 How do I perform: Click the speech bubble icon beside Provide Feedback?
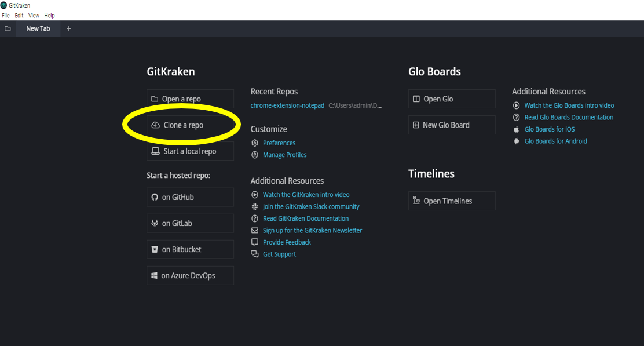255,242
